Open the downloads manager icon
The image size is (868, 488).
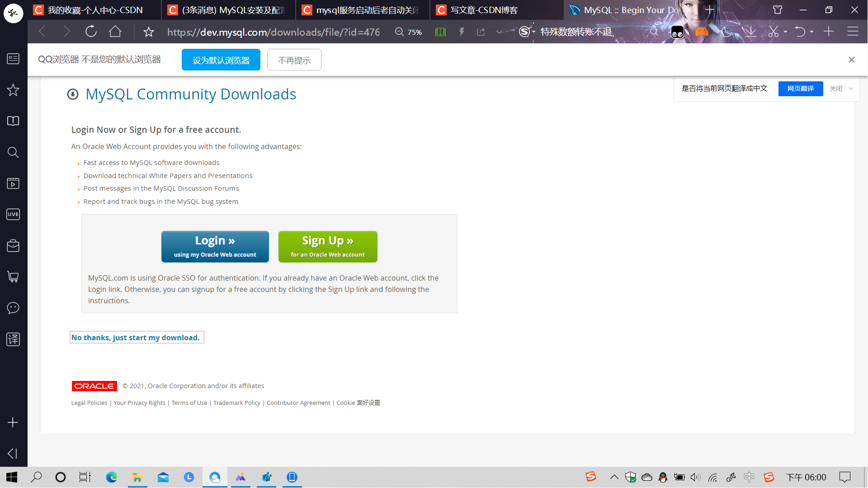coord(750,32)
